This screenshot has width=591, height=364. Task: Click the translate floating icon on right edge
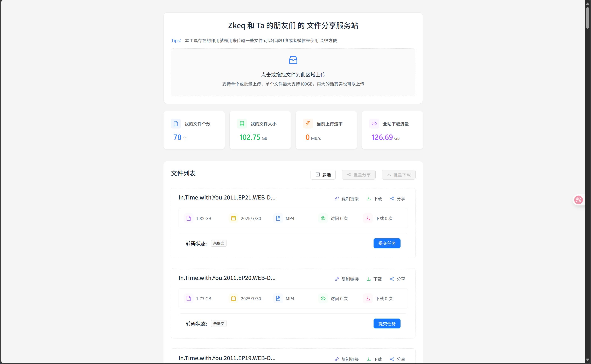click(x=578, y=200)
